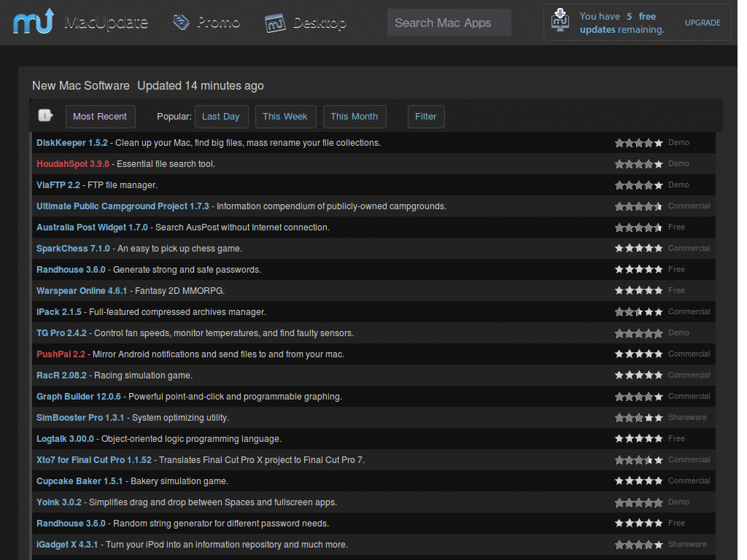The height and width of the screenshot is (560, 747).
Task: Click the star rating for SparkChess 7.1.0
Action: coord(638,248)
